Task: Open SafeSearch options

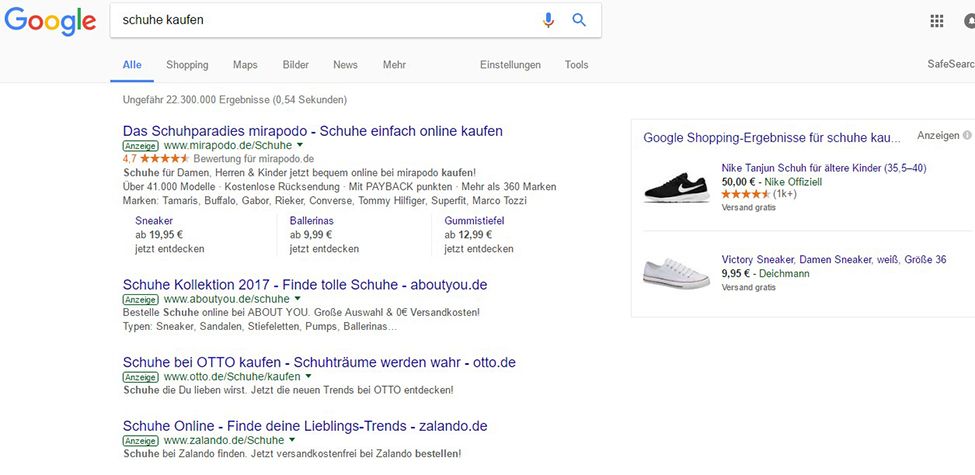Action: (x=951, y=64)
